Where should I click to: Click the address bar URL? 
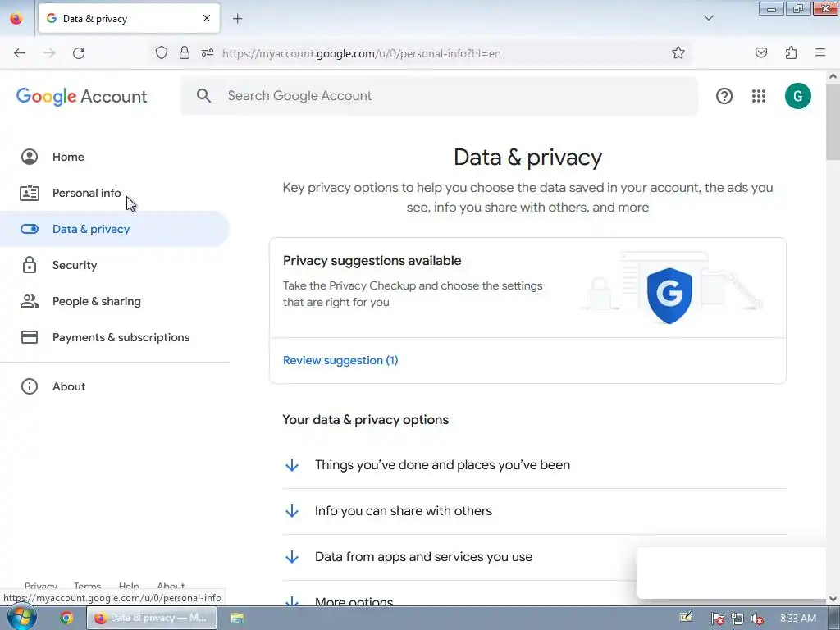click(x=362, y=53)
